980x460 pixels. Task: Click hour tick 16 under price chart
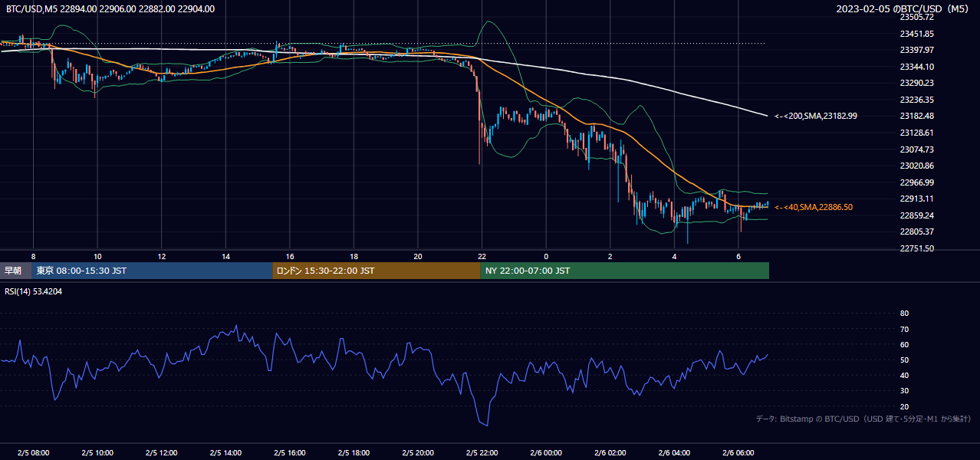(x=290, y=256)
